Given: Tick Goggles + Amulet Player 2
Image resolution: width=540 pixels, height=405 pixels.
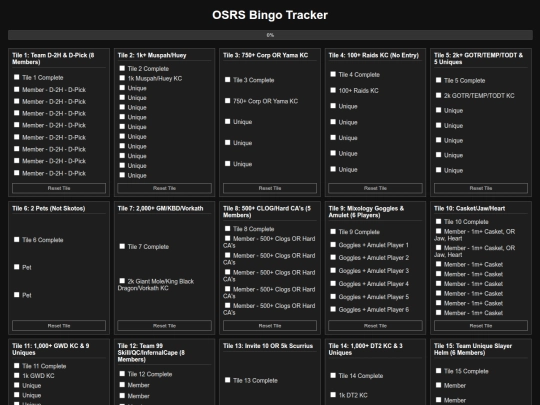Looking at the screenshot, I should pyautogui.click(x=333, y=257).
